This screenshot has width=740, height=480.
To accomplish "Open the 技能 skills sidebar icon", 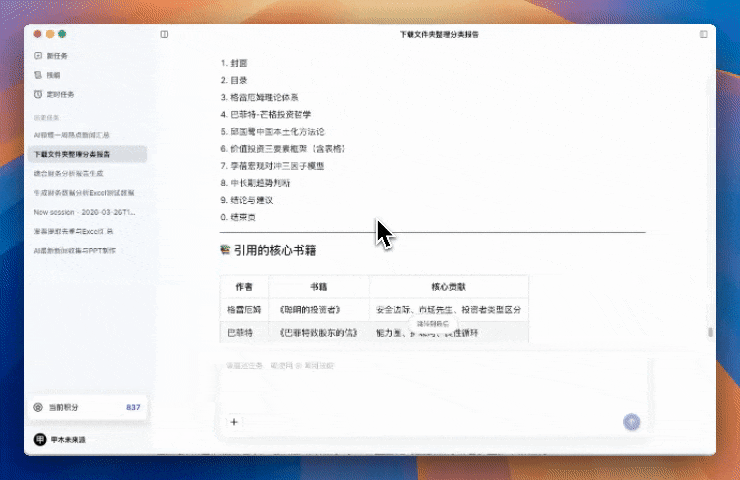I will [x=38, y=75].
